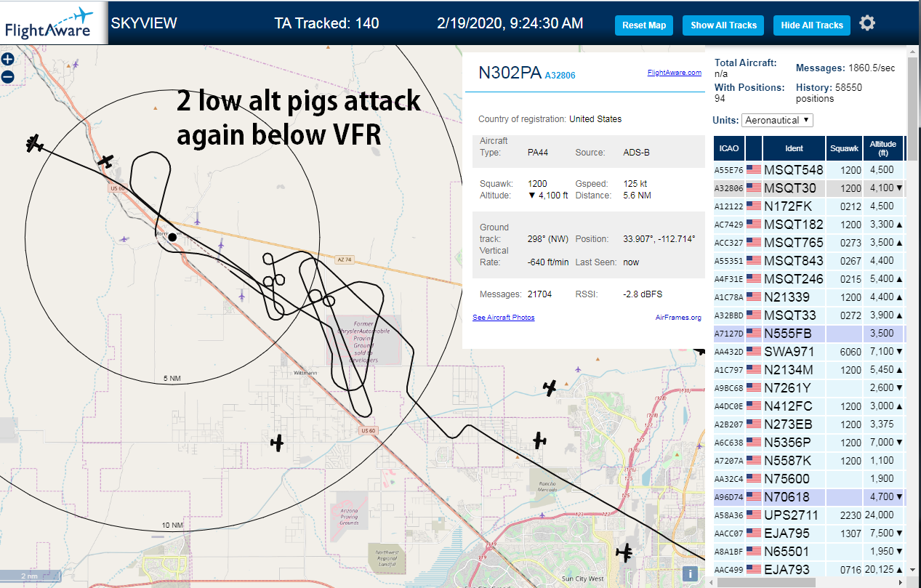Select the UPS2711 aircraft row
Image resolution: width=921 pixels, height=588 pixels.
pos(809,515)
